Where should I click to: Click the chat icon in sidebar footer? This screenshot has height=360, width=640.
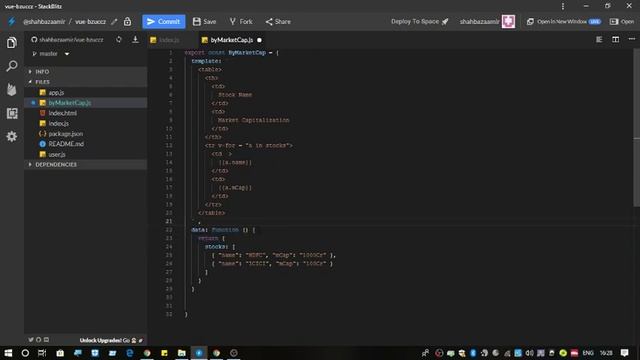coord(46,340)
